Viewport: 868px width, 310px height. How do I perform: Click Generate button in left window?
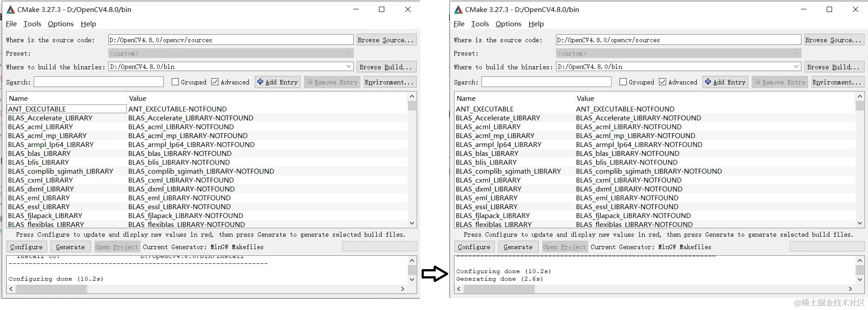70,247
